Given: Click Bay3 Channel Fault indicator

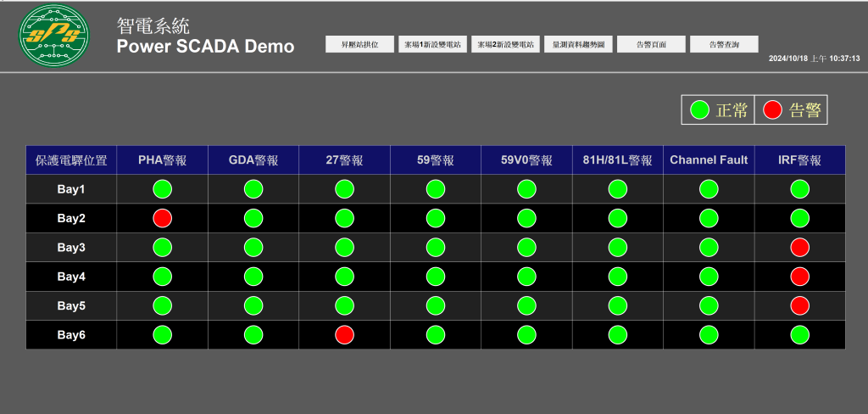Looking at the screenshot, I should click(x=709, y=247).
